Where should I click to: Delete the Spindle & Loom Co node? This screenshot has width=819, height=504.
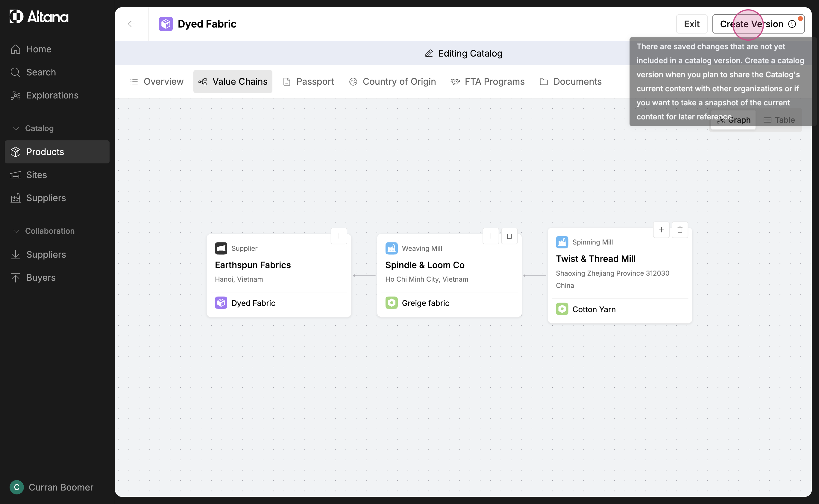(x=509, y=236)
